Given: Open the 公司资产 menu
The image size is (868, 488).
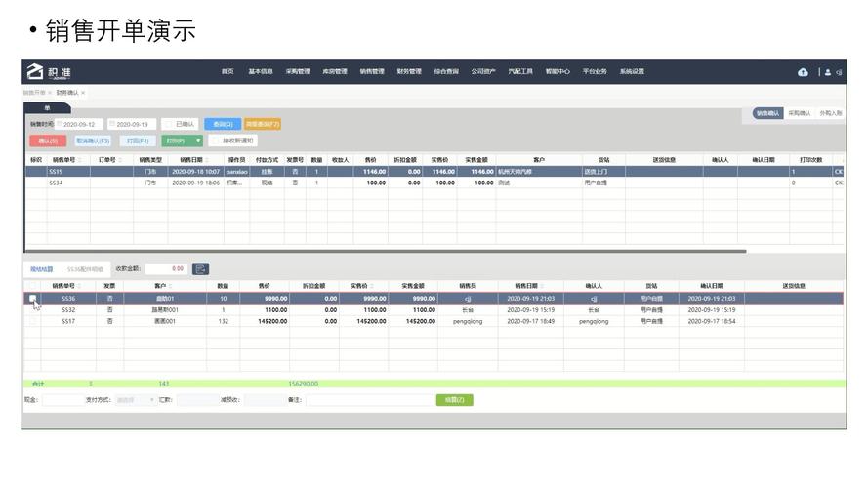Looking at the screenshot, I should (483, 71).
